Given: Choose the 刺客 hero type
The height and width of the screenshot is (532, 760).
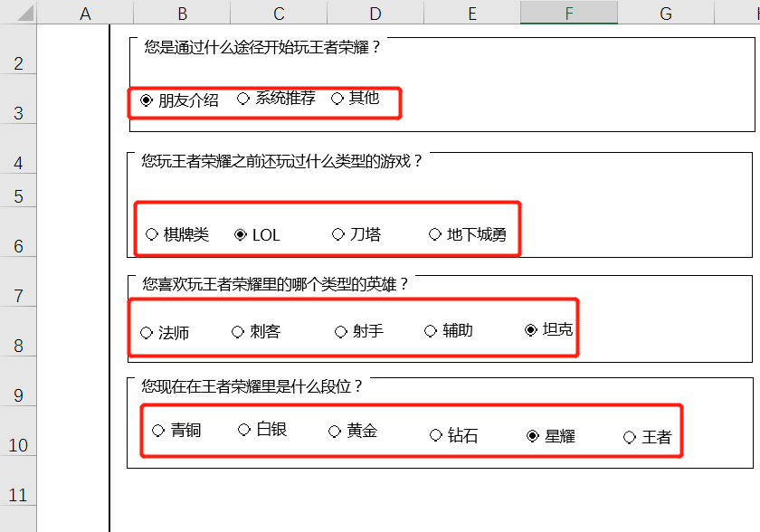Looking at the screenshot, I should coord(237,332).
